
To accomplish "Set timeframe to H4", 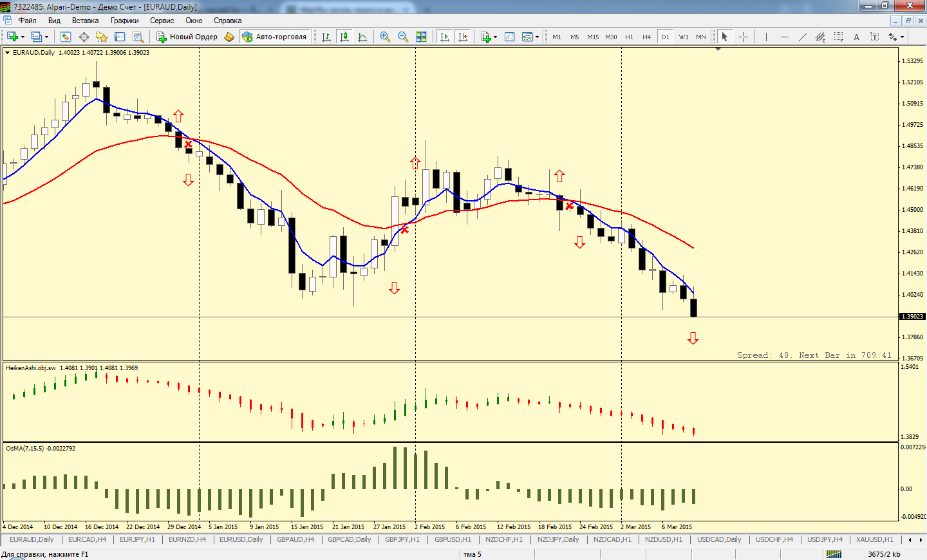I will tap(647, 37).
